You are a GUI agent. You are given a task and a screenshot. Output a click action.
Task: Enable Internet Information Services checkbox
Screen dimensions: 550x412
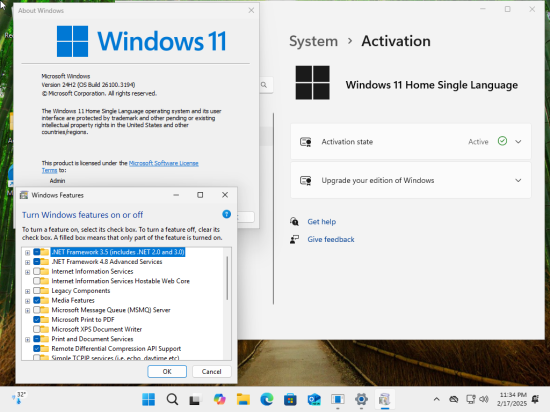(x=36, y=271)
